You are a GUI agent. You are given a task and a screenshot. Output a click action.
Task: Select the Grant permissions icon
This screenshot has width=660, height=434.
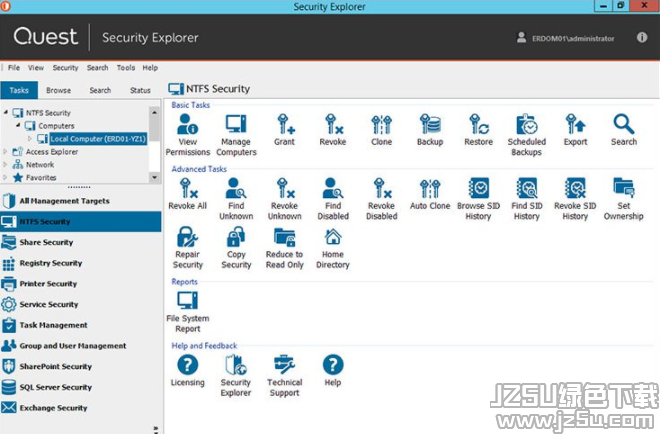click(285, 130)
